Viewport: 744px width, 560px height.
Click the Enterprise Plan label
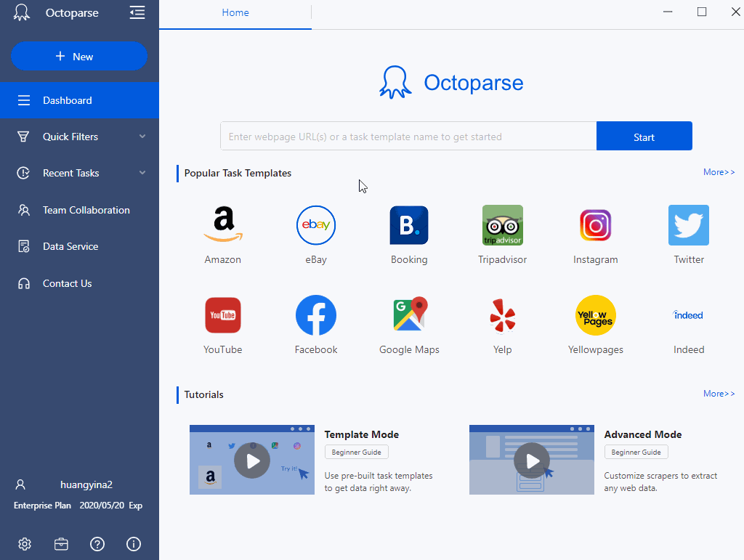(42, 506)
